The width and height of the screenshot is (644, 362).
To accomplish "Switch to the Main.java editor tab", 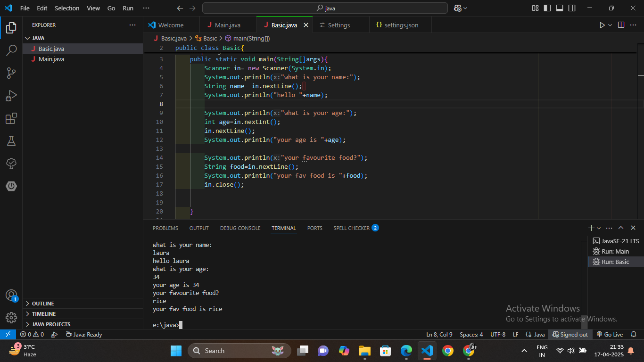I will (x=228, y=25).
